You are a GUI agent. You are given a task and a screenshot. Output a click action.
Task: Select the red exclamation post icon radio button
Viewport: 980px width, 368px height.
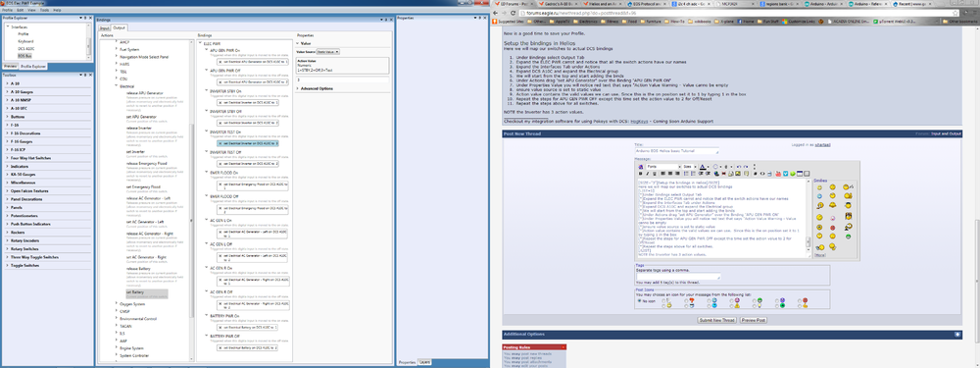point(686,301)
